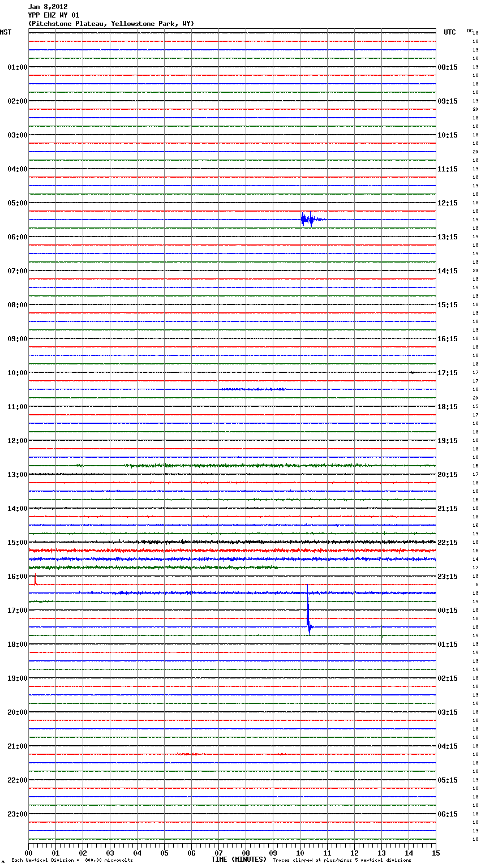Click the 04:15 UTC time label

(448, 746)
